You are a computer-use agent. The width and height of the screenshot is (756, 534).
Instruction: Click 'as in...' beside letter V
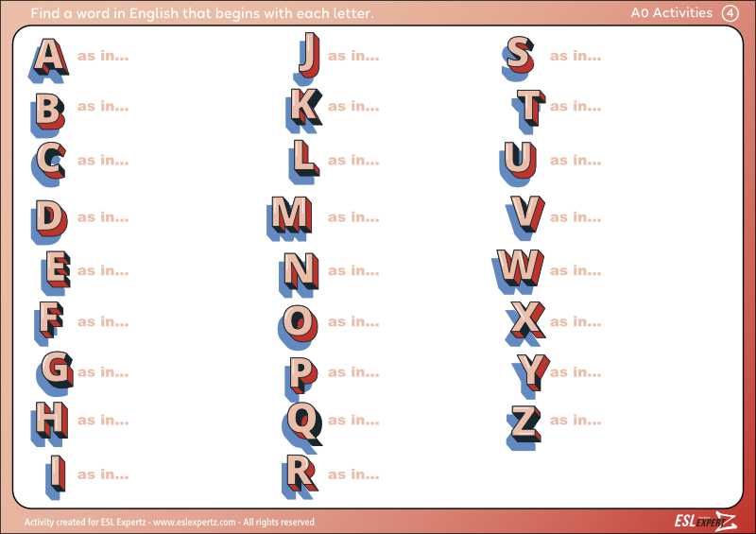pos(576,217)
